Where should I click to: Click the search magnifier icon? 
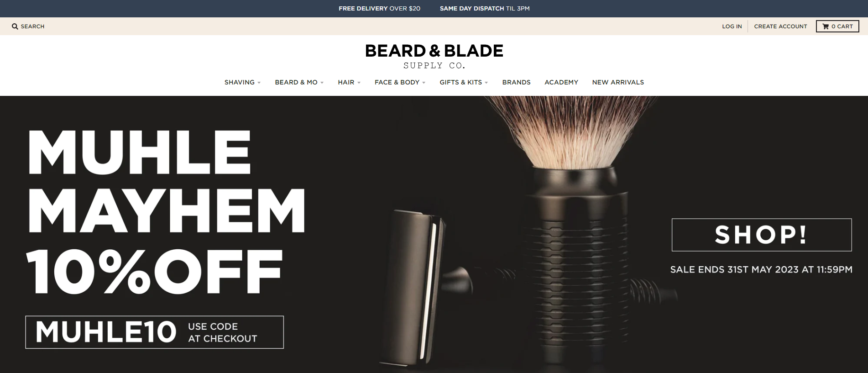point(15,26)
